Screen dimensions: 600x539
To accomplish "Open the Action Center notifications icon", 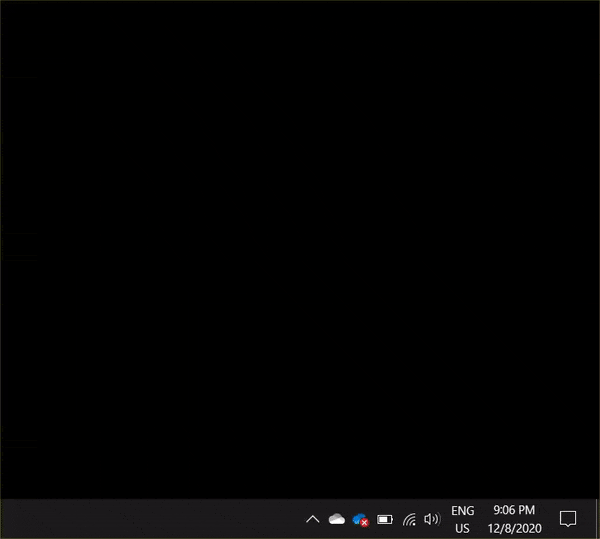I will (x=568, y=519).
